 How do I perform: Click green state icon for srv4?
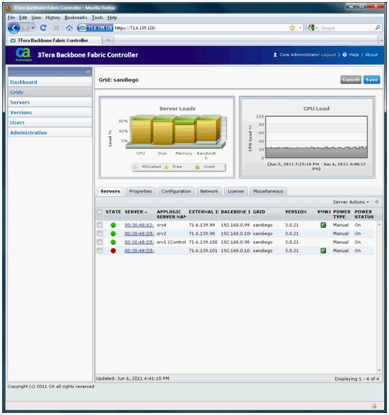[113, 225]
